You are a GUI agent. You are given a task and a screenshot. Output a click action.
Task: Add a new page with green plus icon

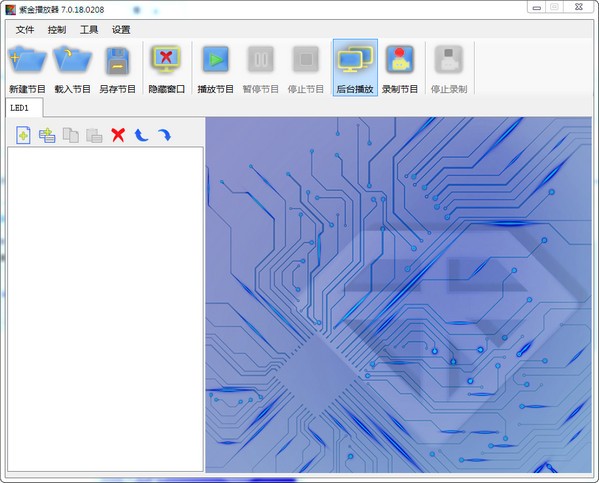[23, 135]
